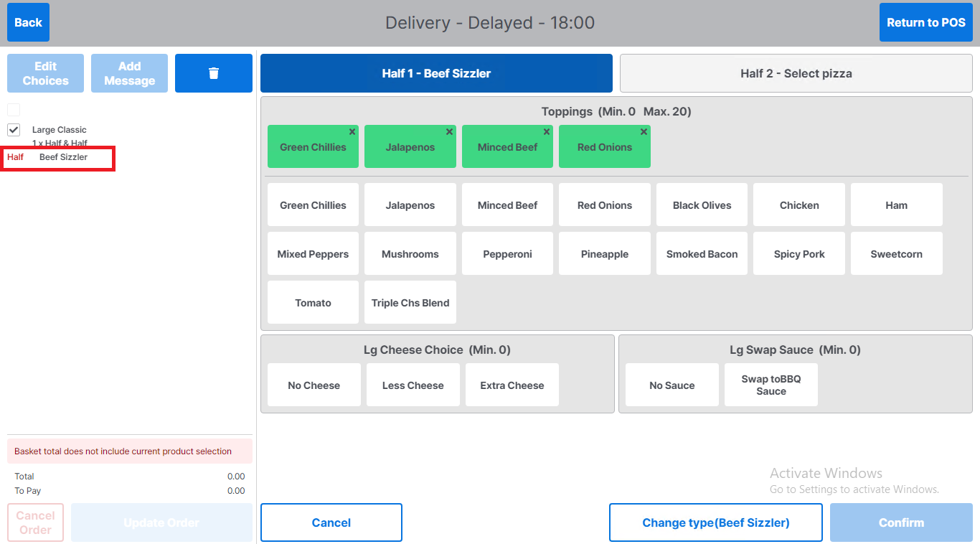Tick the empty checkbox above Large Classic
The width and height of the screenshot is (980, 544).
[x=14, y=110]
